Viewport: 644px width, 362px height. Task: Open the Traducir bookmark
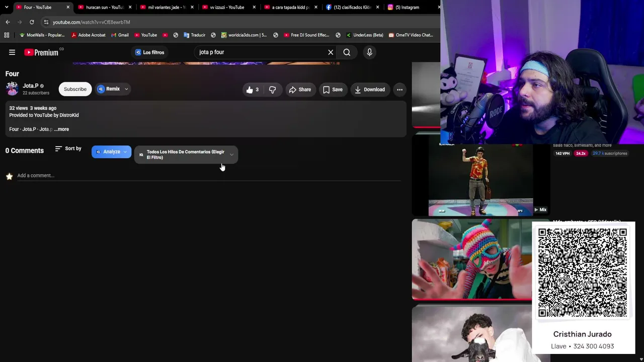[x=194, y=35]
